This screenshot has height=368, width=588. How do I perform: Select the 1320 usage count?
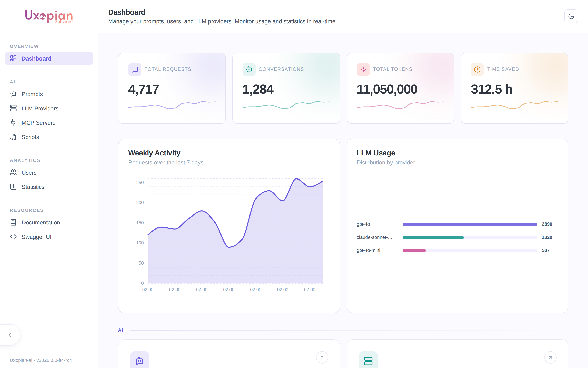click(x=547, y=237)
